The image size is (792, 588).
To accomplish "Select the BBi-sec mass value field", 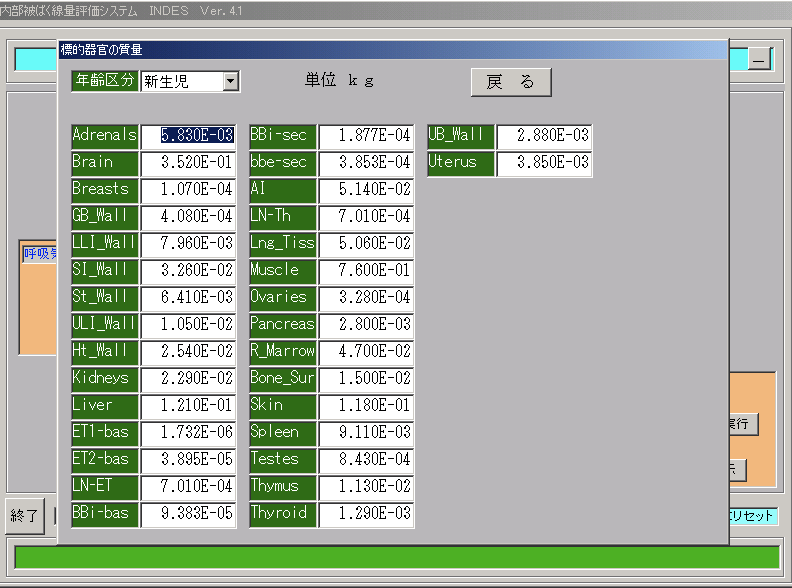I will point(366,135).
